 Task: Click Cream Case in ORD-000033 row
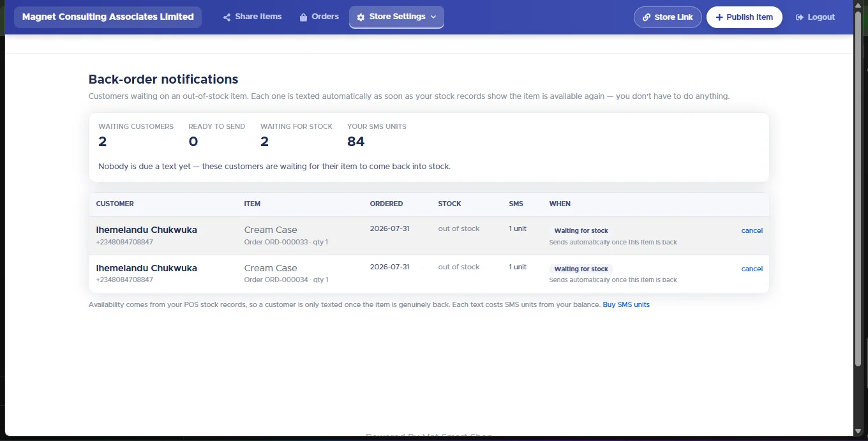[271, 230]
